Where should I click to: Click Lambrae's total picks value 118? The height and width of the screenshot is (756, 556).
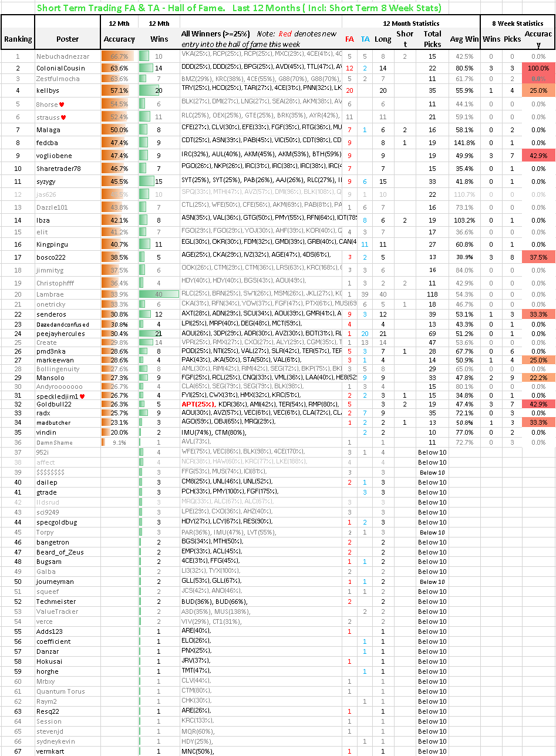[x=433, y=294]
